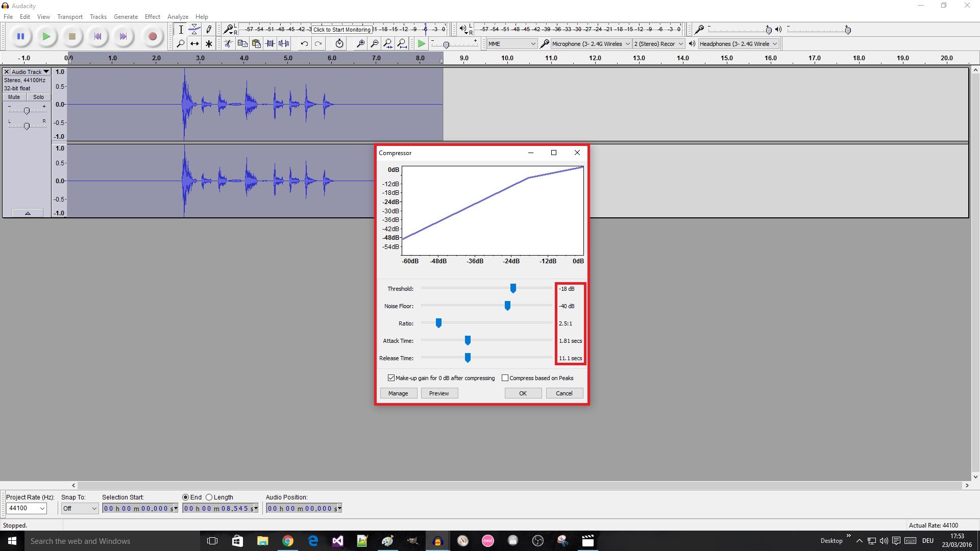Open the File menu
This screenshot has height=551, width=980.
(8, 16)
